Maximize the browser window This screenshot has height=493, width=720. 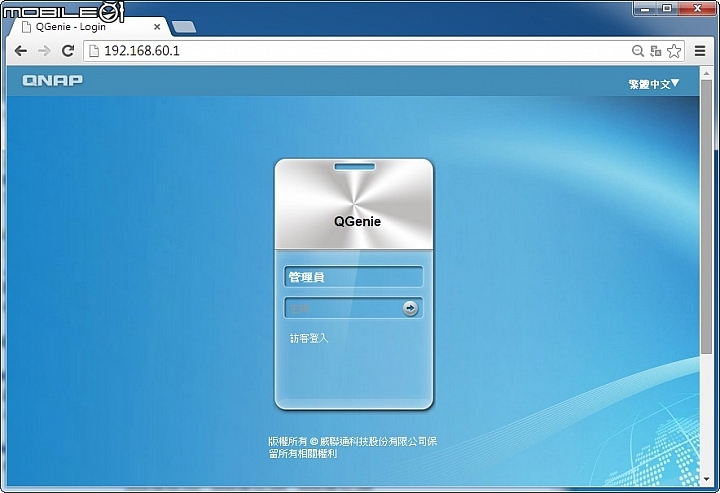click(667, 9)
